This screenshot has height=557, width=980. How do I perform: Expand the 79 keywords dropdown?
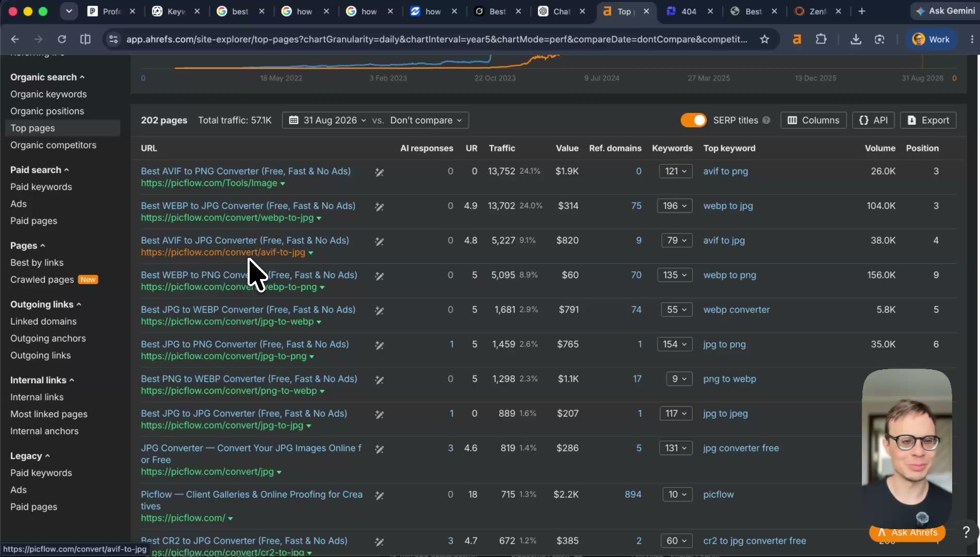677,240
